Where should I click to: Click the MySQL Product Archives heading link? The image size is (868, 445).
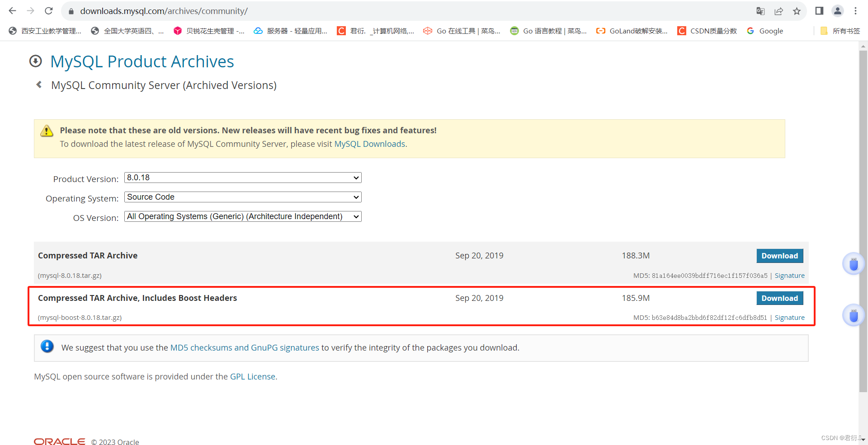pyautogui.click(x=142, y=61)
